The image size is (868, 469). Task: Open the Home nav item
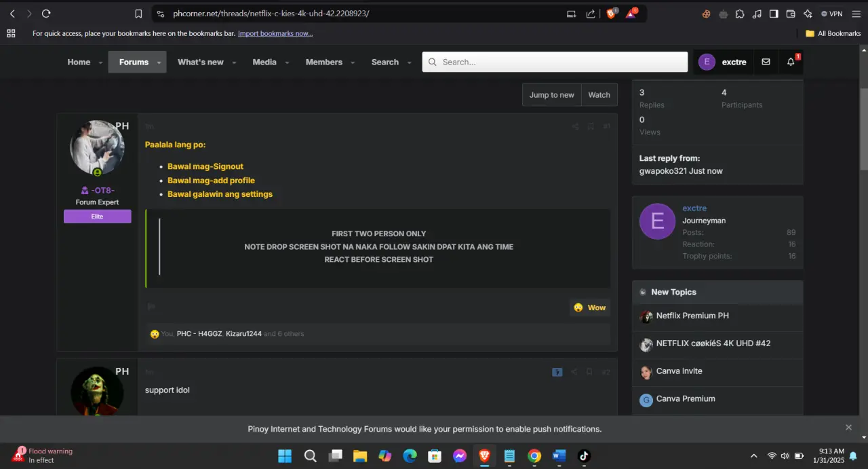pyautogui.click(x=79, y=62)
